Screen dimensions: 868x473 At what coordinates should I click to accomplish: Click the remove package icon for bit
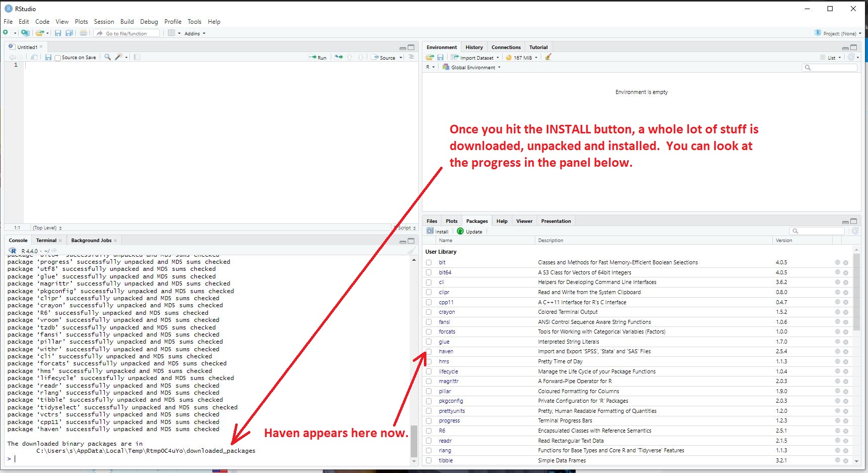coord(845,263)
